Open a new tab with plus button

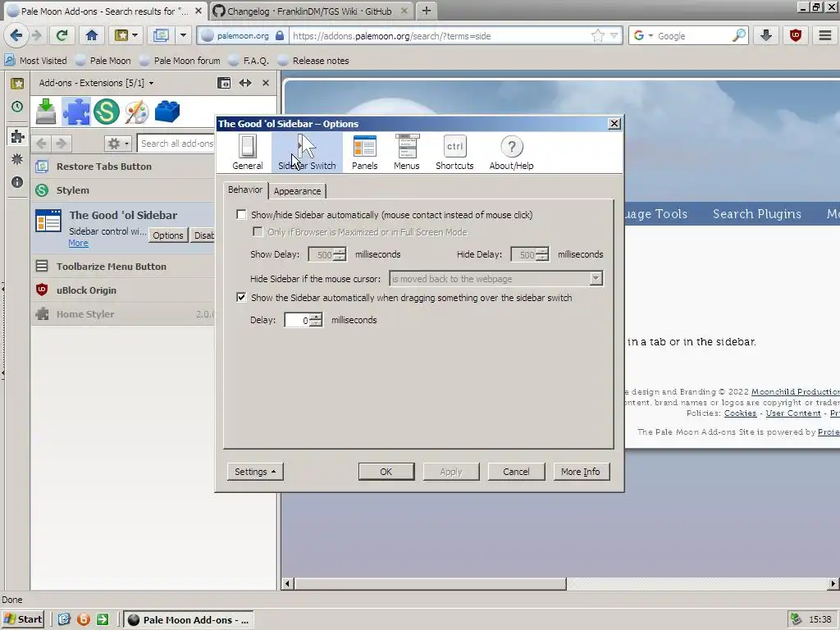pos(427,11)
